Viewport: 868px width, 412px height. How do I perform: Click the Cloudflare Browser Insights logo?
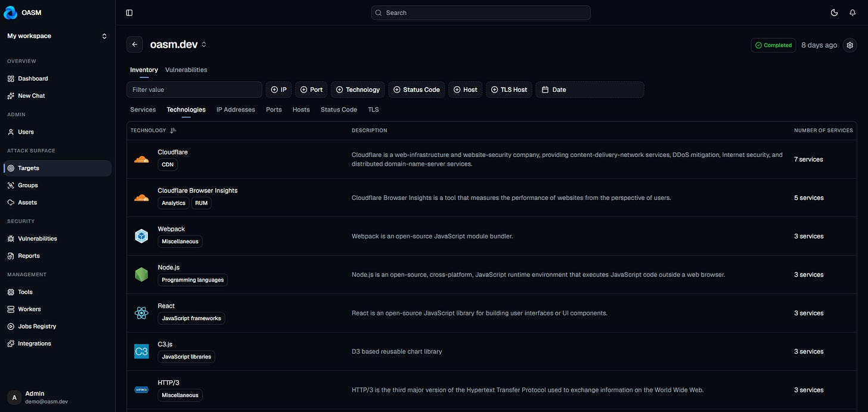(x=141, y=198)
